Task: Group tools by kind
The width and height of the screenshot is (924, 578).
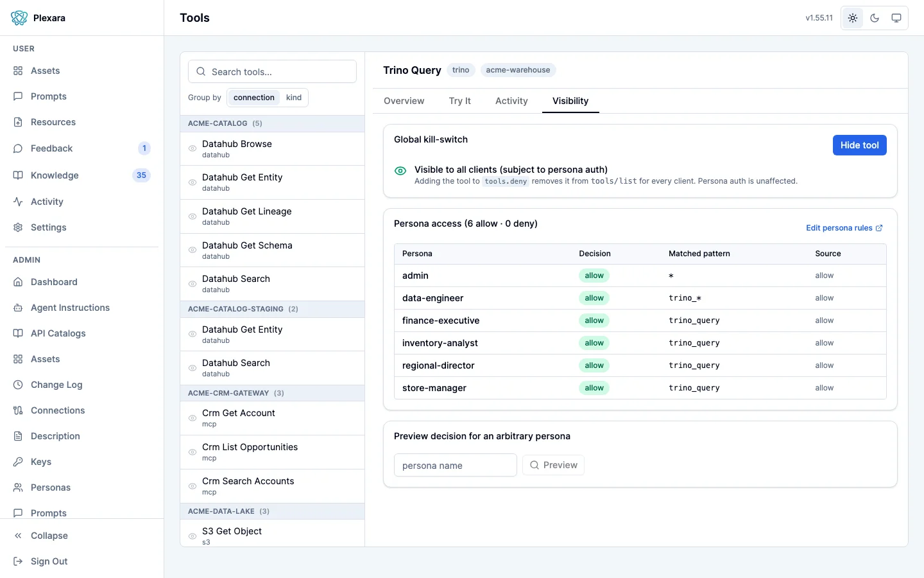Action: (294, 98)
